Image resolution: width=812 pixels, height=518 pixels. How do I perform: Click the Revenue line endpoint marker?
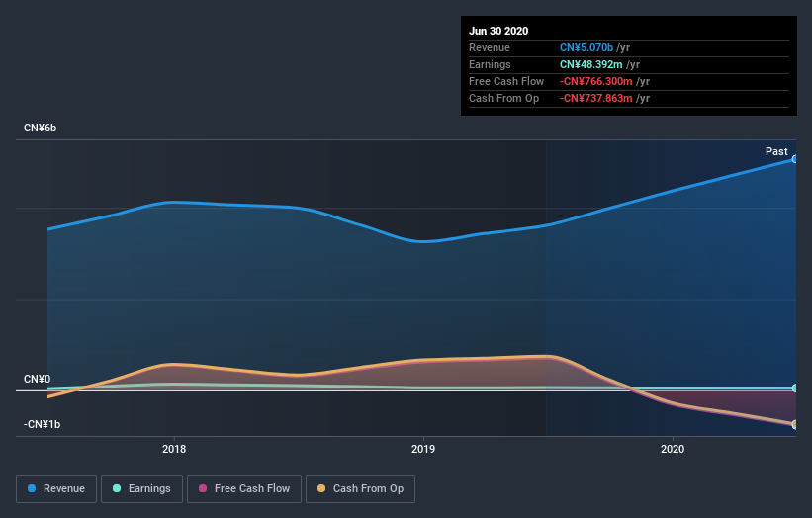coord(795,159)
